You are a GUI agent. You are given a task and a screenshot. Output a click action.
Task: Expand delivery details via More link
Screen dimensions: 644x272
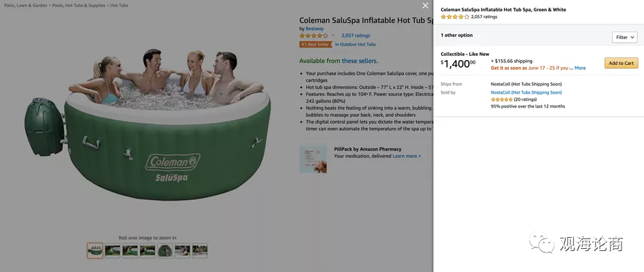[580, 68]
